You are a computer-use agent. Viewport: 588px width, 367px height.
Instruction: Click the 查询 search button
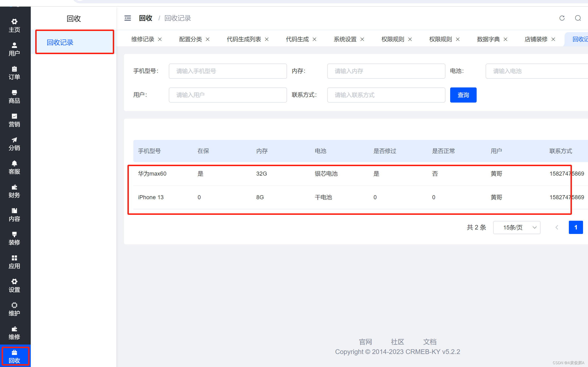click(463, 95)
